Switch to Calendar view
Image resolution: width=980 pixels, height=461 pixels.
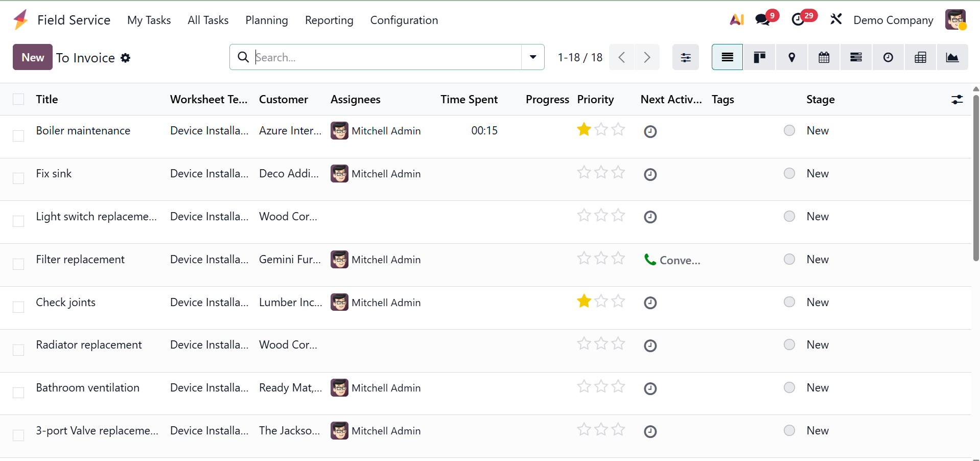(x=824, y=57)
